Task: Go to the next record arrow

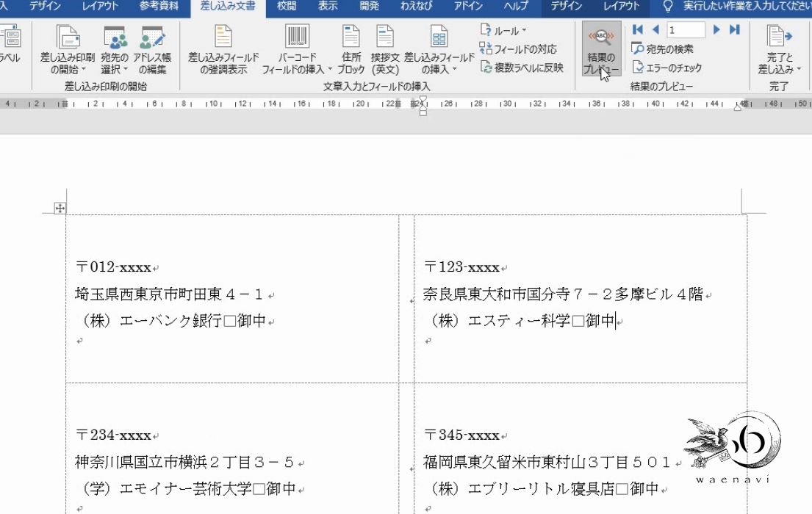Action: (x=716, y=29)
